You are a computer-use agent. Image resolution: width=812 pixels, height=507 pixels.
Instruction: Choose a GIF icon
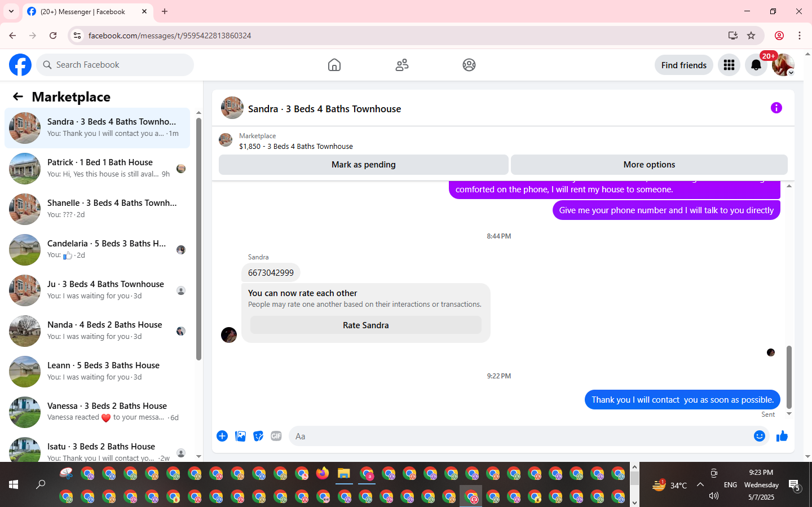tap(276, 436)
